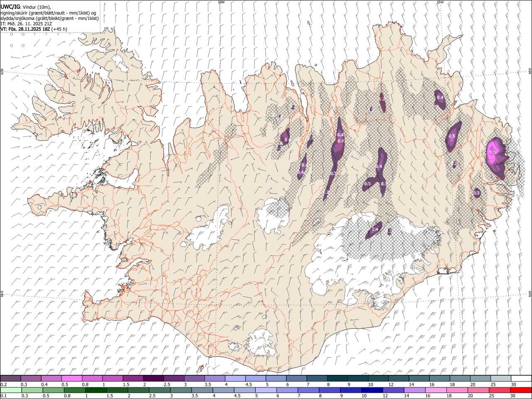Click the 20W longitude label
532x399 pixels.
pyautogui.click(x=221, y=2)
